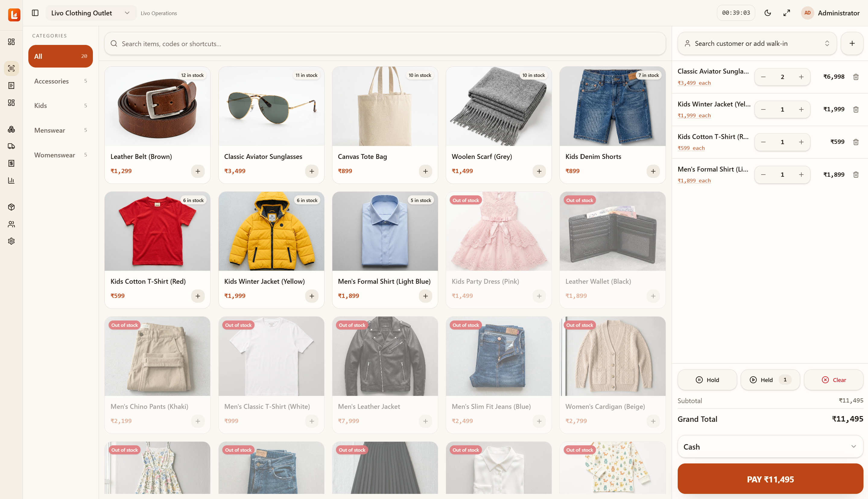
Task: Delete Kids Cotton T-Shirt from the cart
Action: point(856,142)
